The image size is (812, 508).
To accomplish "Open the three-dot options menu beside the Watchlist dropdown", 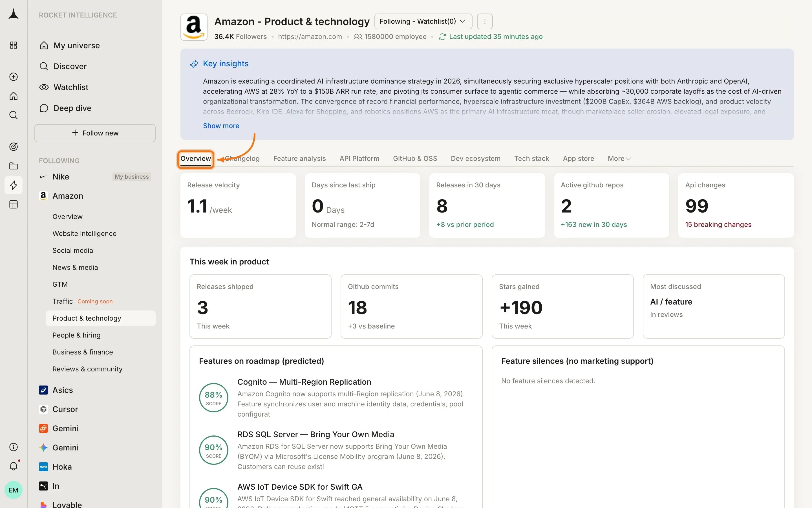I will tap(485, 21).
